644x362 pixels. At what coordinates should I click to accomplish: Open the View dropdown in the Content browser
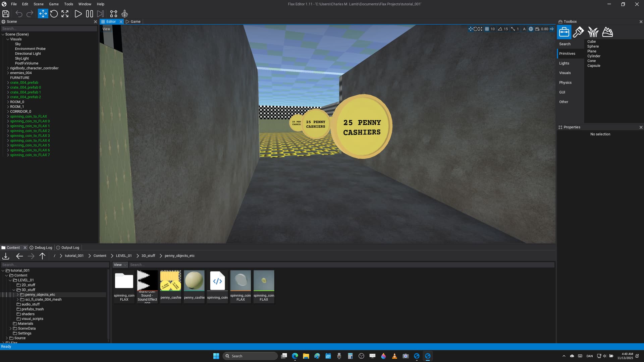coord(120,265)
